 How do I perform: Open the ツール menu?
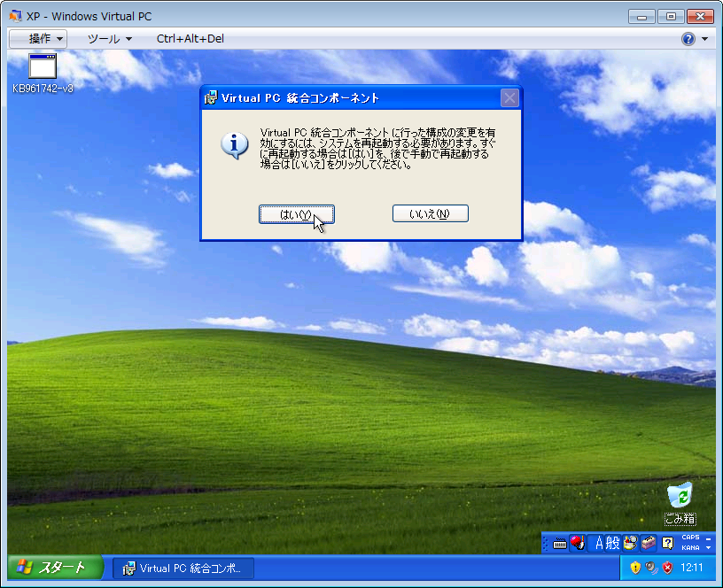click(110, 39)
